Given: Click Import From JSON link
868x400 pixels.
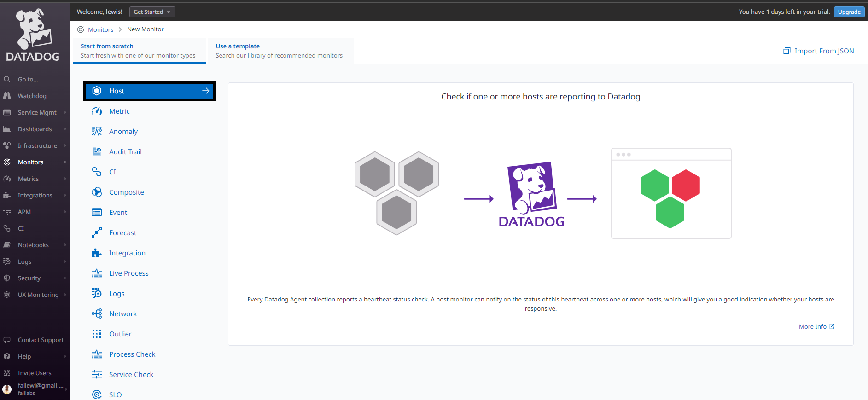Looking at the screenshot, I should 824,51.
